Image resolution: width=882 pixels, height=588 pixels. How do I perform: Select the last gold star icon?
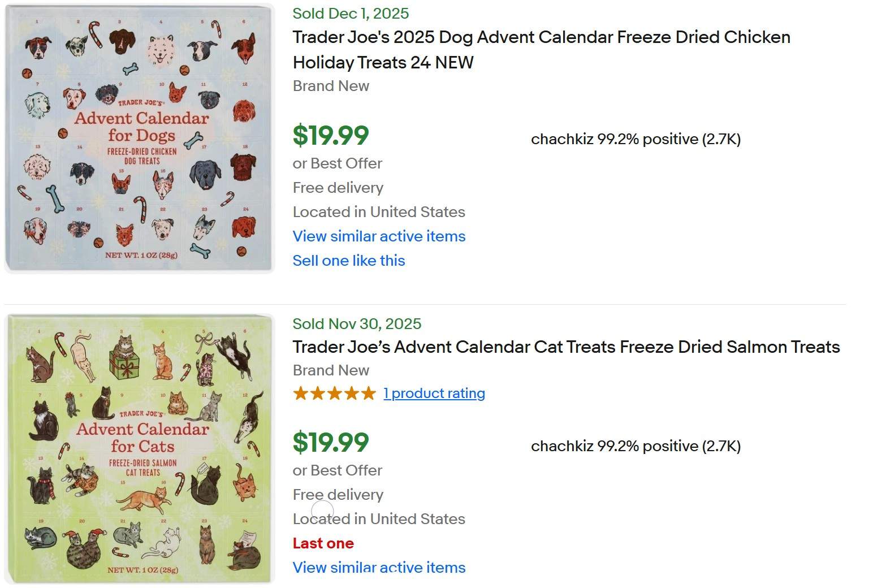tap(368, 393)
